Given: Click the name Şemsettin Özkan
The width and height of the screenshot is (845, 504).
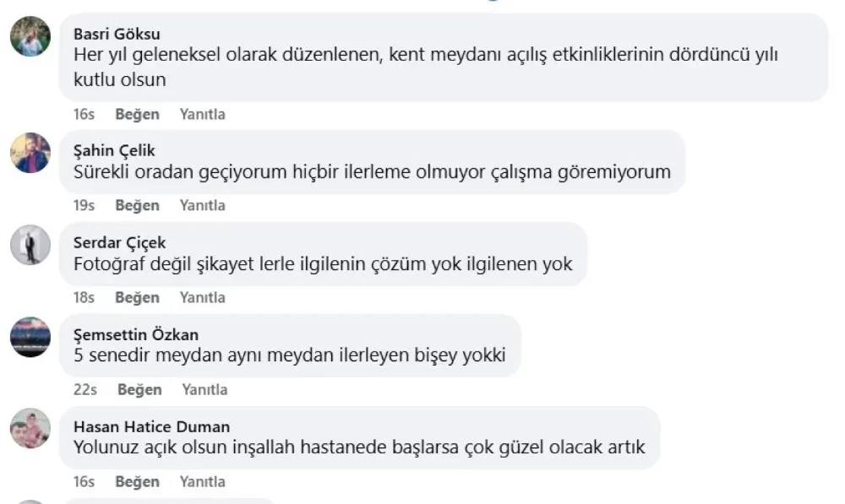Looking at the screenshot, I should [x=136, y=334].
